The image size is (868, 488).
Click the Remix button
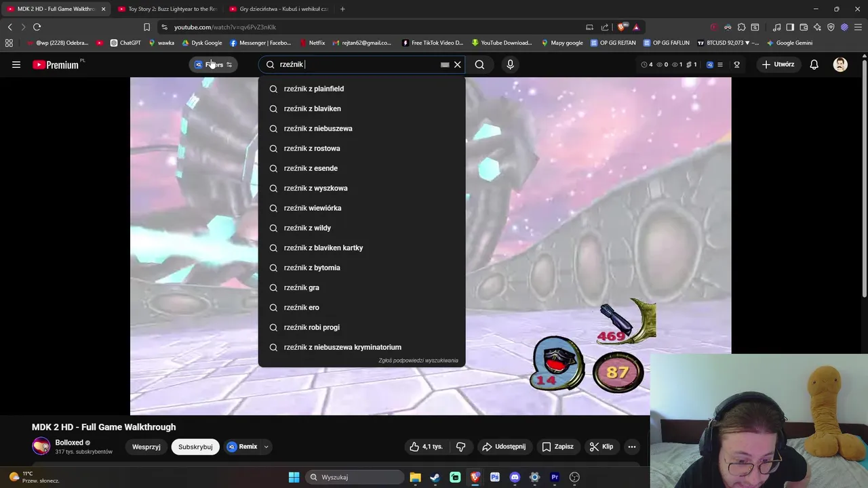point(242,447)
